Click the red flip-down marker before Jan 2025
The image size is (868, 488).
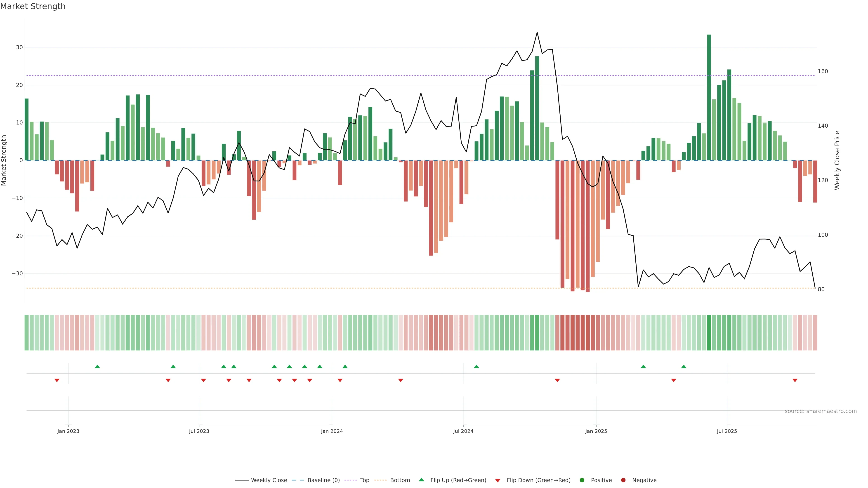click(557, 380)
